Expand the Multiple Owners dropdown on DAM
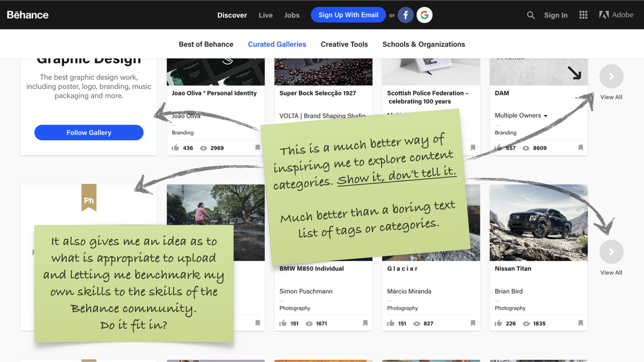 click(x=545, y=116)
